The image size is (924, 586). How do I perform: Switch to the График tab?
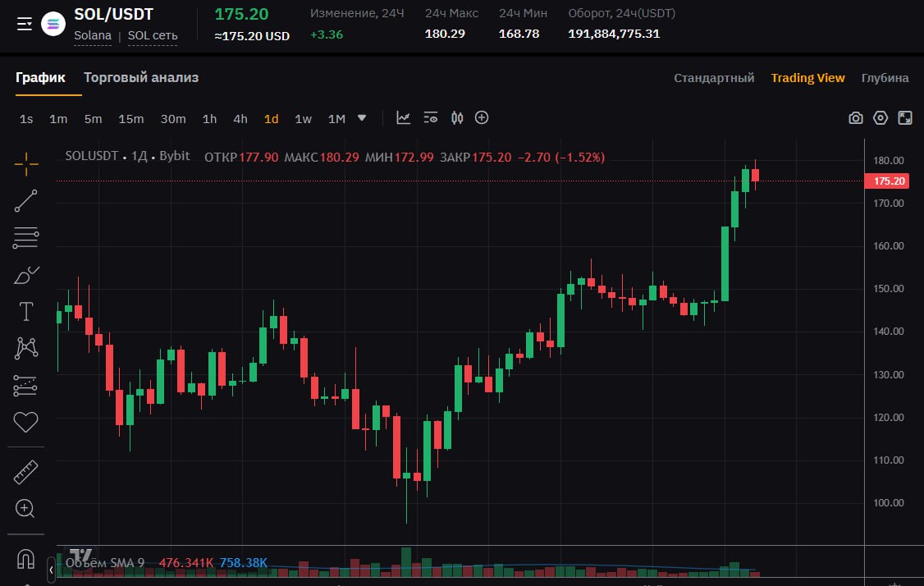[41, 77]
